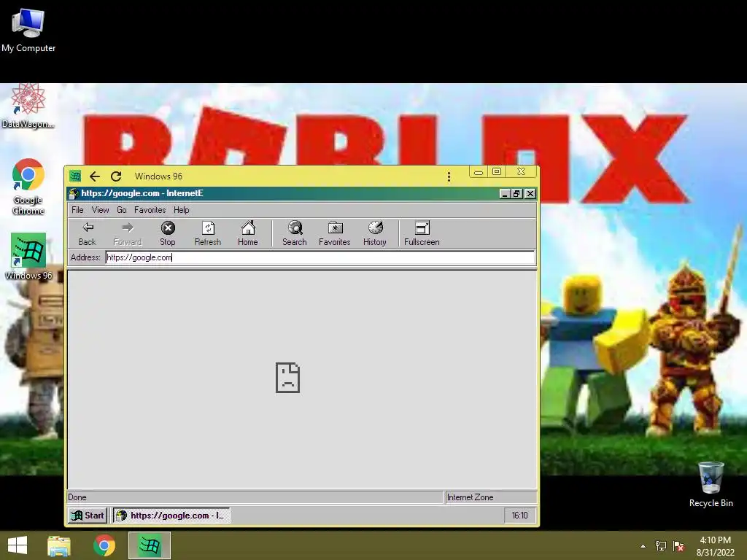
Task: Select the https://google.com taskbar item in Windows 96
Action: (x=171, y=516)
